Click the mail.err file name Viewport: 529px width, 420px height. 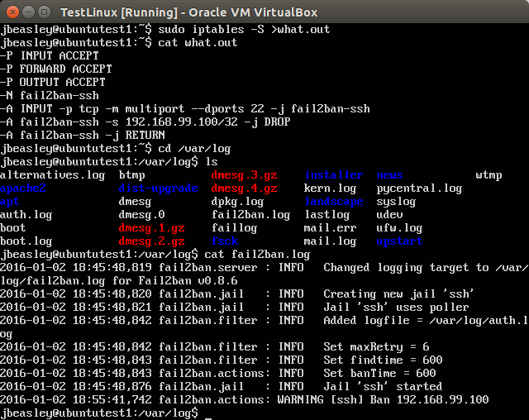[x=331, y=227]
